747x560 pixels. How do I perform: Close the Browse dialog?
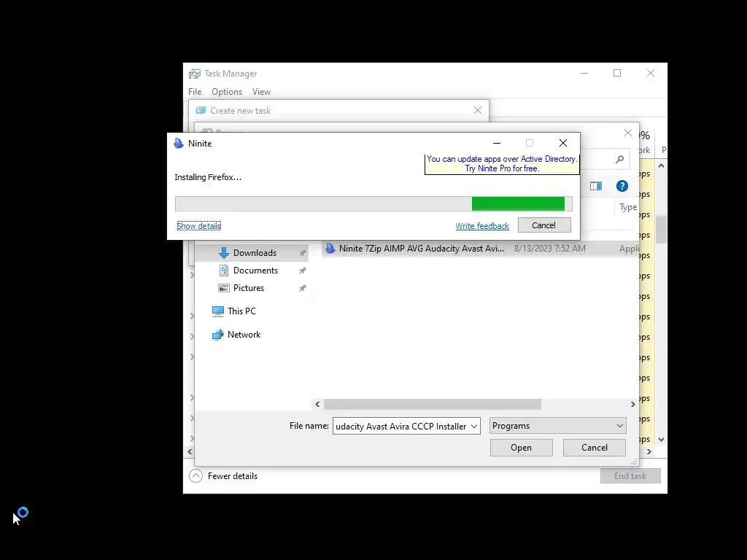tap(628, 133)
